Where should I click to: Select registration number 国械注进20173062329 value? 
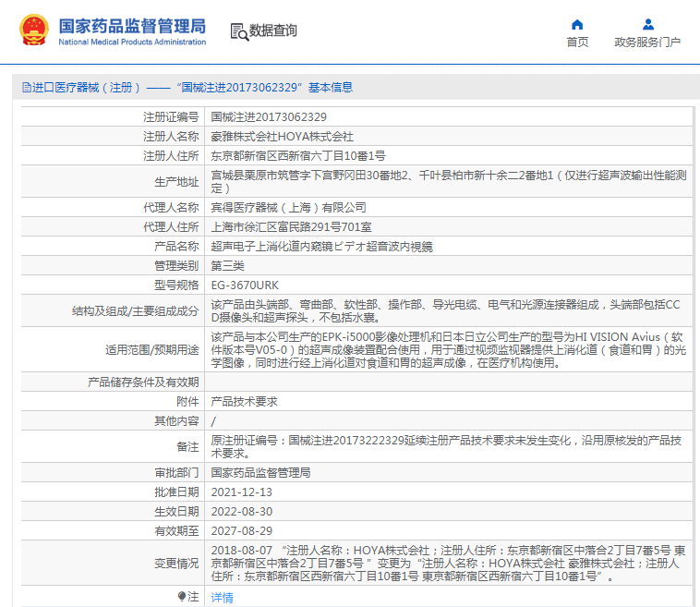click(269, 117)
